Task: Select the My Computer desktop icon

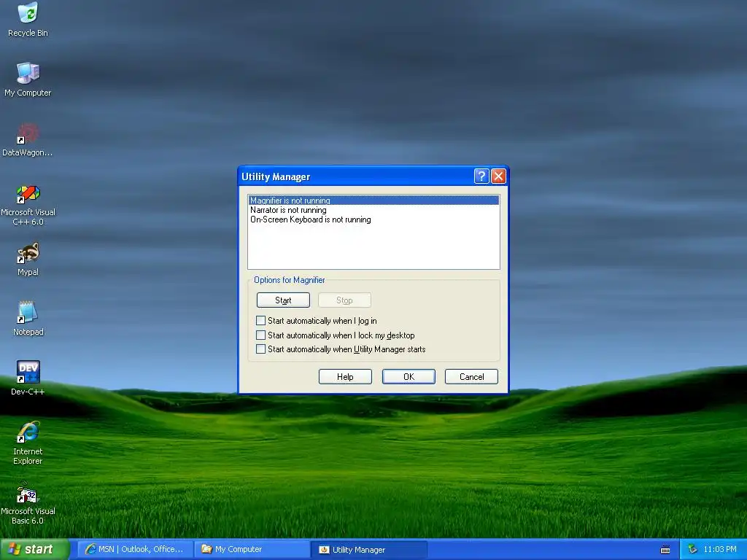Action: 28,79
